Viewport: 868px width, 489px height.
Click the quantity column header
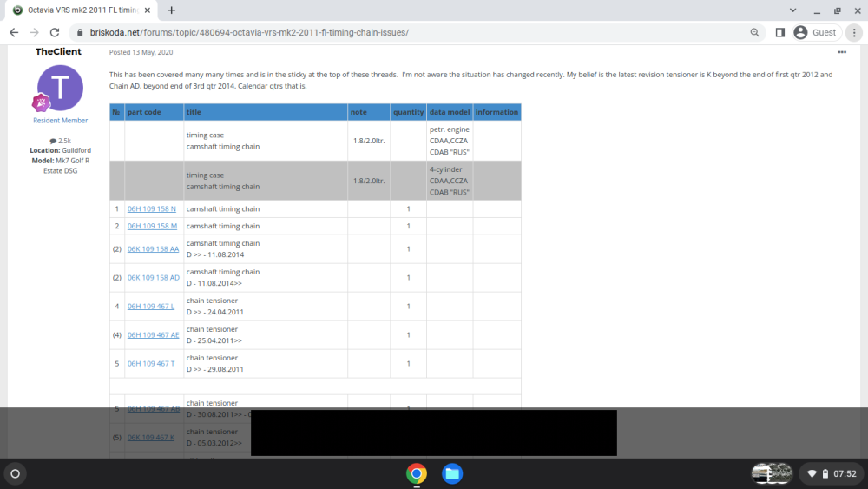[x=409, y=112]
